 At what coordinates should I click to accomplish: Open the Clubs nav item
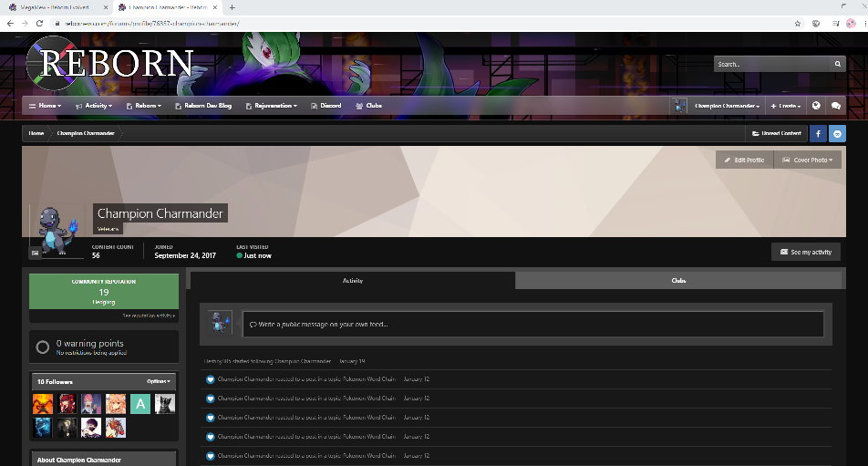coord(368,106)
